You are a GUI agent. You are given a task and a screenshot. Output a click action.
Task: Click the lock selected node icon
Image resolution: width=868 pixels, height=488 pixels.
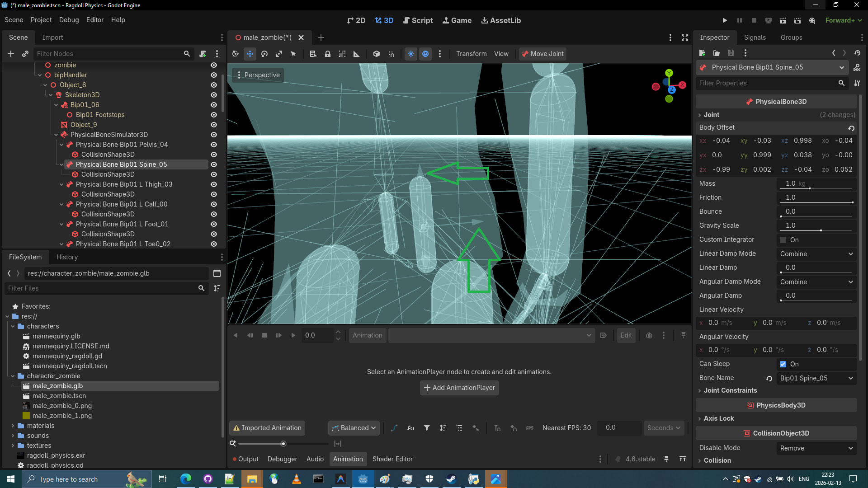(x=328, y=54)
